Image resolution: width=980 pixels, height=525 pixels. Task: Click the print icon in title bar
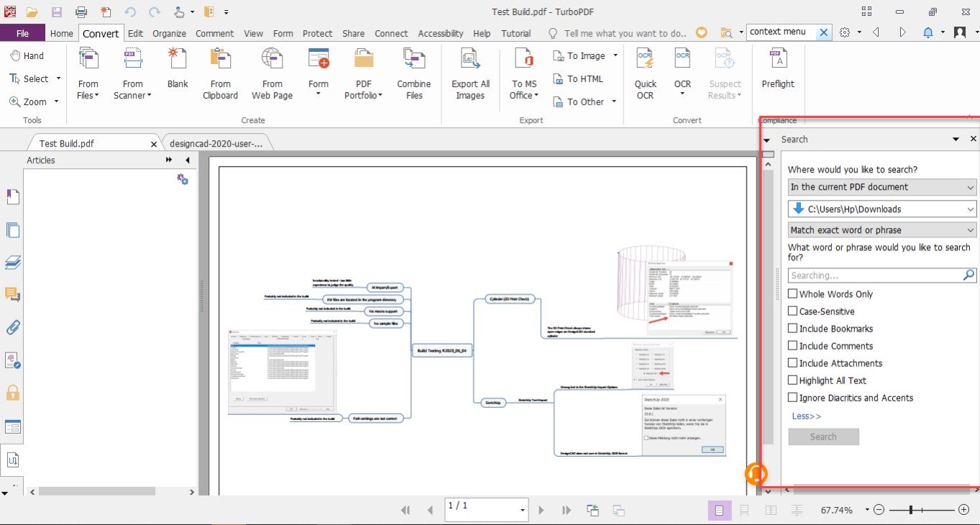click(81, 12)
